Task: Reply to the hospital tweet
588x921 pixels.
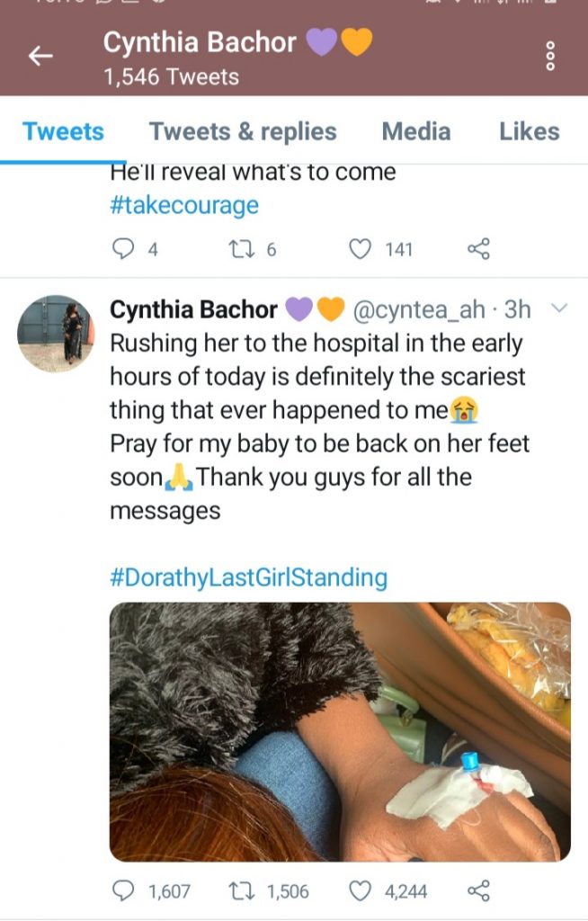Action: click(x=121, y=890)
